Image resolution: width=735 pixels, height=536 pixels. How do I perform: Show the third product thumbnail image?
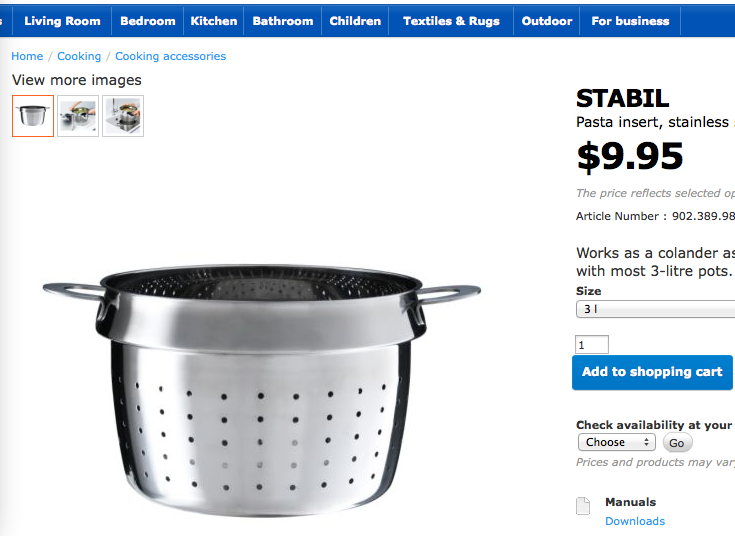click(123, 116)
